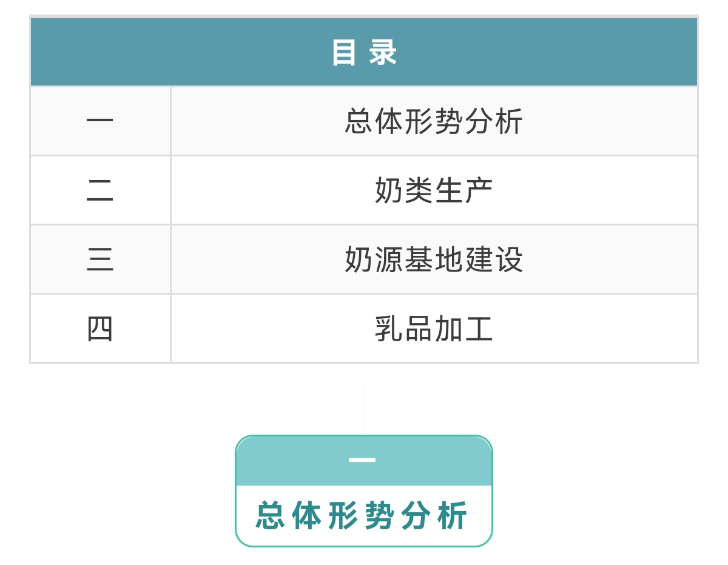The width and height of the screenshot is (728, 565).
Task: Click the white dash in teal section badge
Action: pos(362,460)
